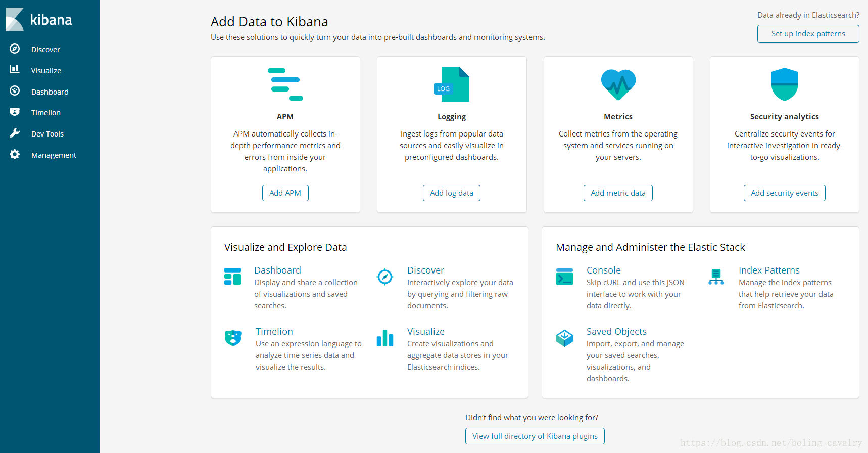
Task: Click the Add APM button
Action: point(285,193)
